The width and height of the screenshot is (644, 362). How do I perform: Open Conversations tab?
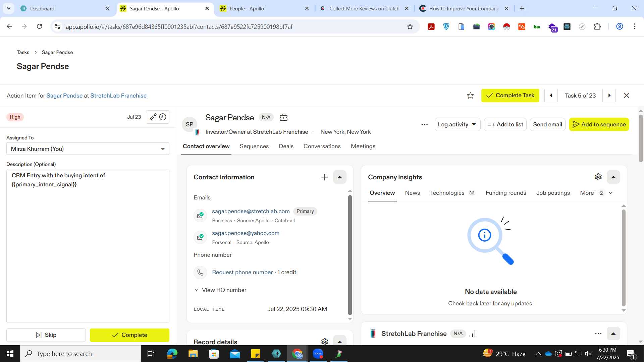[322, 146]
